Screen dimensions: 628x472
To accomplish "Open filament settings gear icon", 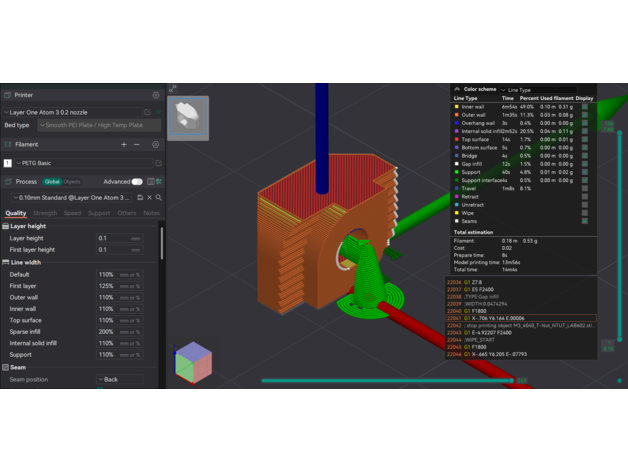I will click(156, 144).
